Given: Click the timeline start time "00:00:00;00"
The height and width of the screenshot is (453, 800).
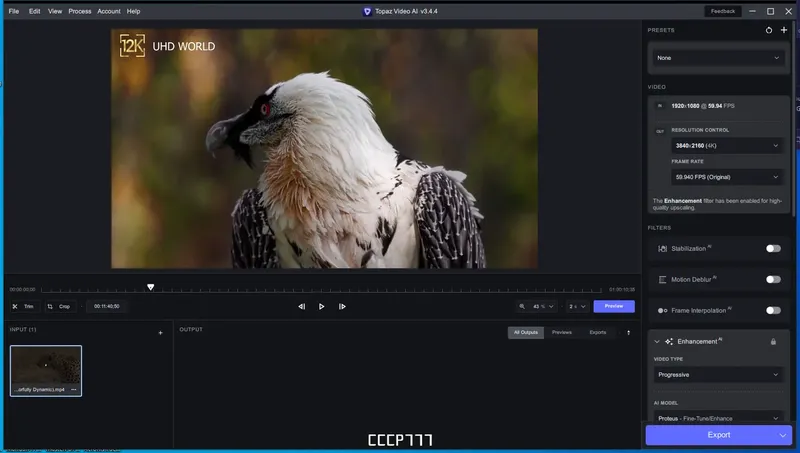Looking at the screenshot, I should pyautogui.click(x=22, y=289).
